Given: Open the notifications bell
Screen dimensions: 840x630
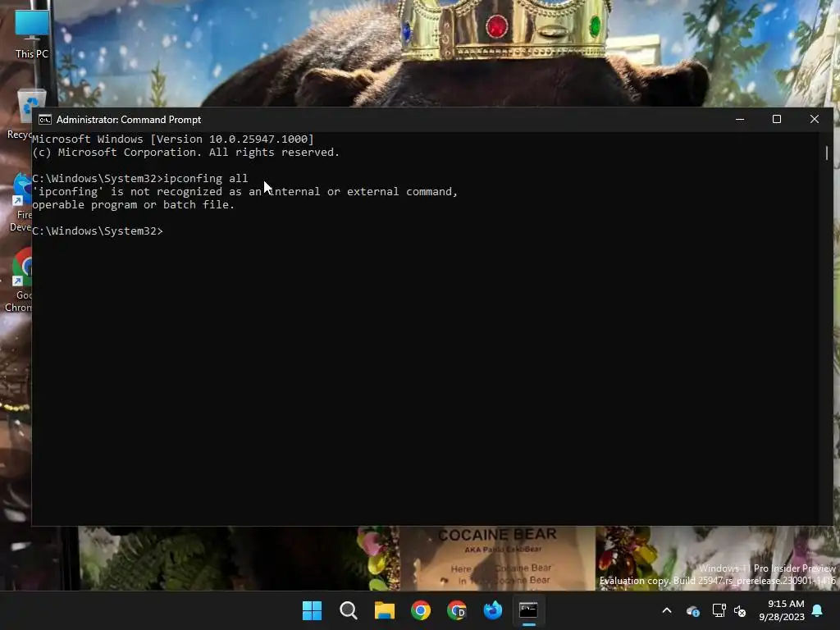Looking at the screenshot, I should 817,610.
